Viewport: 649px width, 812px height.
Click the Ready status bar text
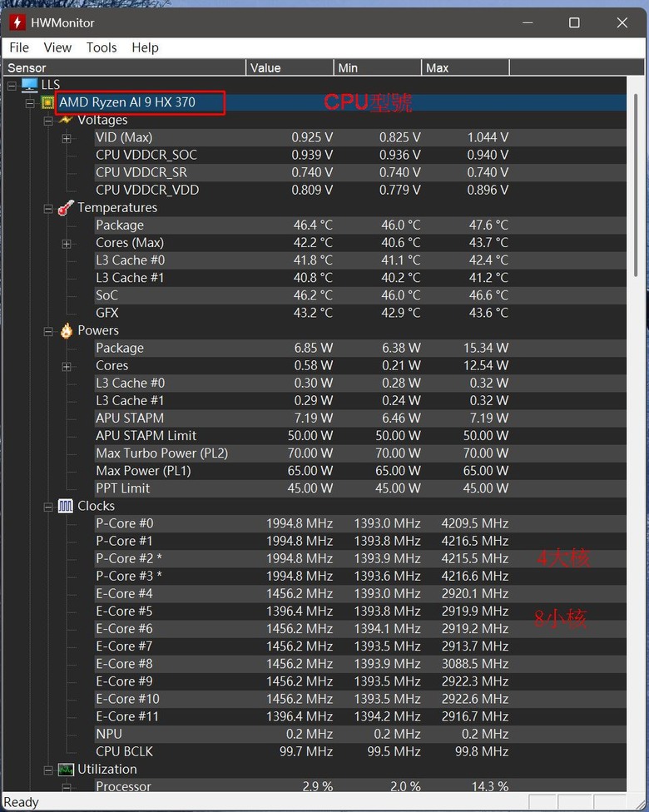click(x=22, y=802)
